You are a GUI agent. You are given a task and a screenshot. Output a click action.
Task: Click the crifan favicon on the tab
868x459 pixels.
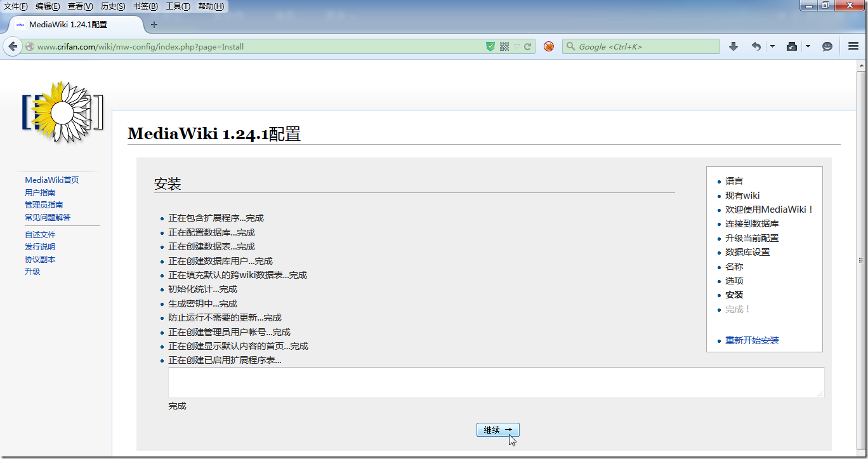click(20, 25)
